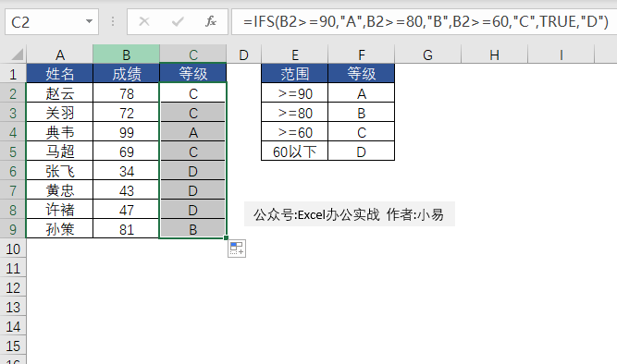Click the >=60 range cell

295,132
